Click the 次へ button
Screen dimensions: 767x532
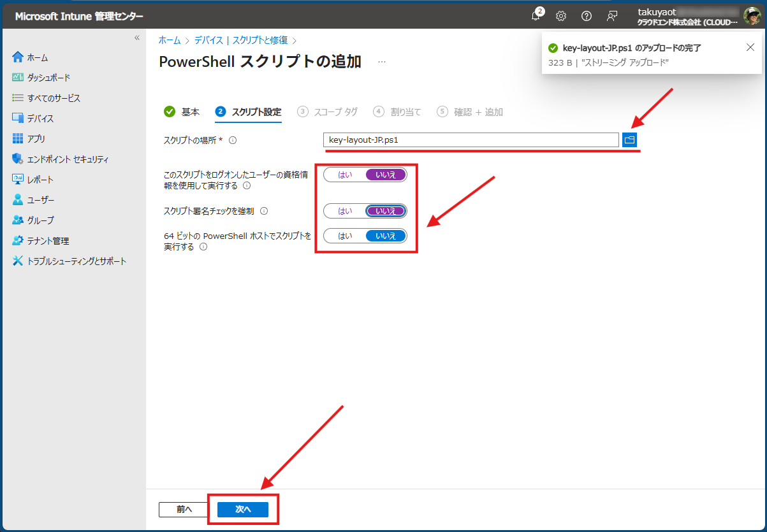243,510
